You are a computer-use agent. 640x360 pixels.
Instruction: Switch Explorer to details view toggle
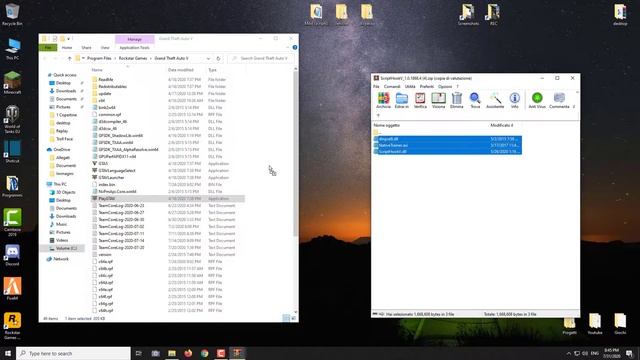coord(287,318)
